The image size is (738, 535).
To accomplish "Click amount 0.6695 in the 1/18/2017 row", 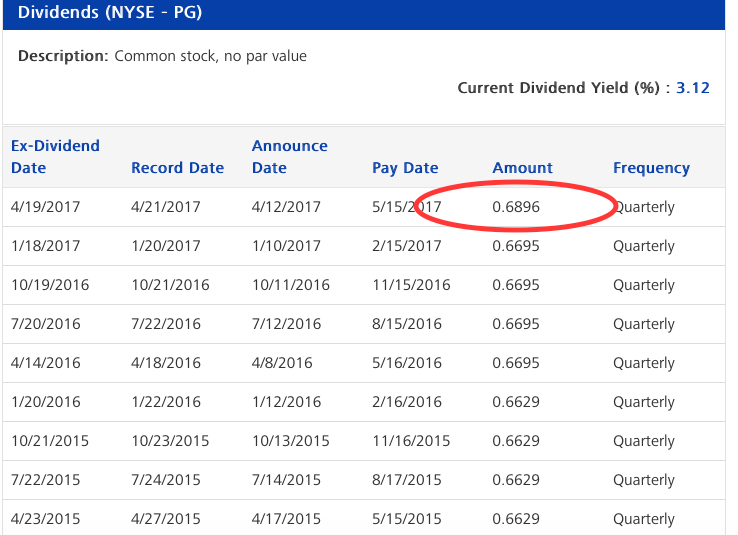I will (516, 246).
